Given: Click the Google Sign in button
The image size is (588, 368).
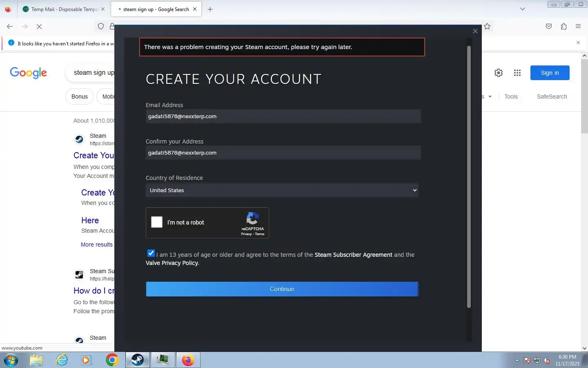Looking at the screenshot, I should [550, 73].
